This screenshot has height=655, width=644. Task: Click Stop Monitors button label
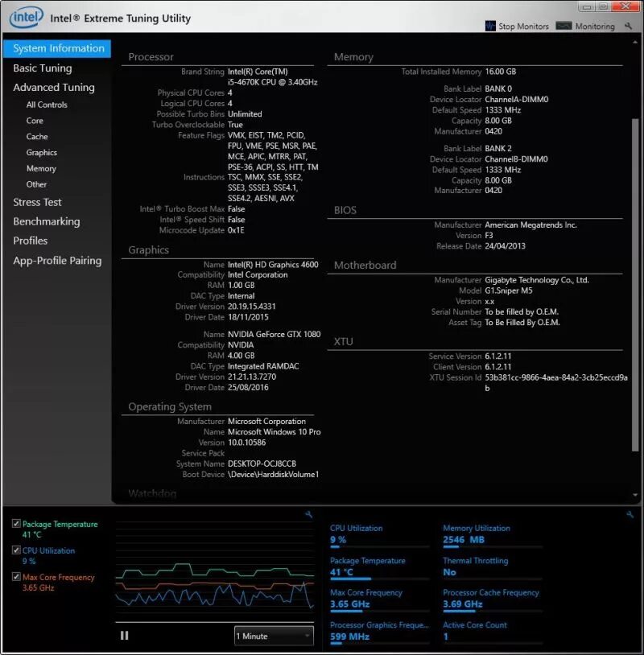coord(523,27)
